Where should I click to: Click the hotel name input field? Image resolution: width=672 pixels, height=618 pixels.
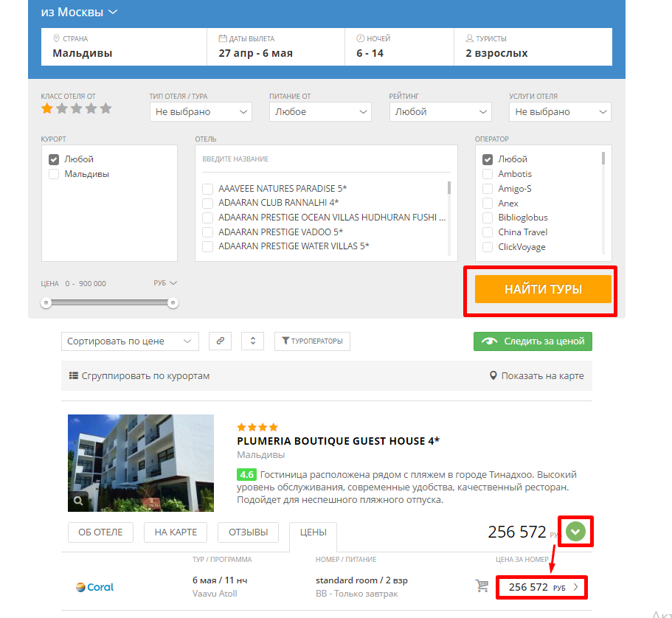326,159
